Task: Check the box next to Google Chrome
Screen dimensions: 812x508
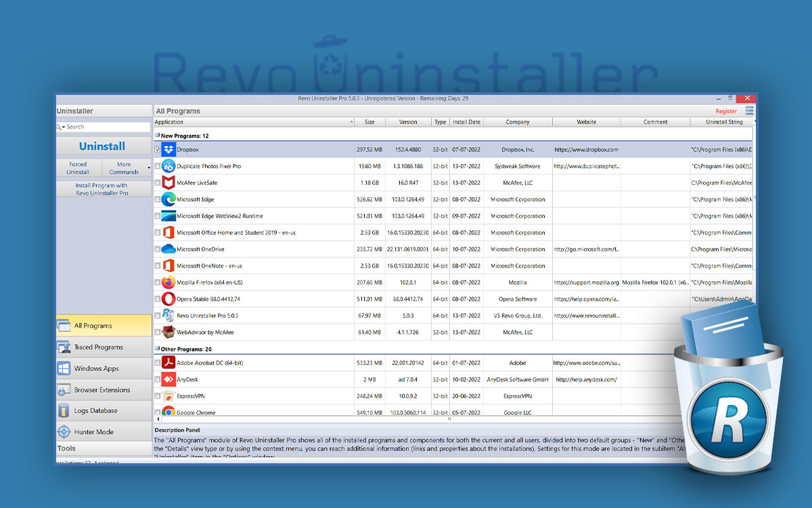Action: 158,412
